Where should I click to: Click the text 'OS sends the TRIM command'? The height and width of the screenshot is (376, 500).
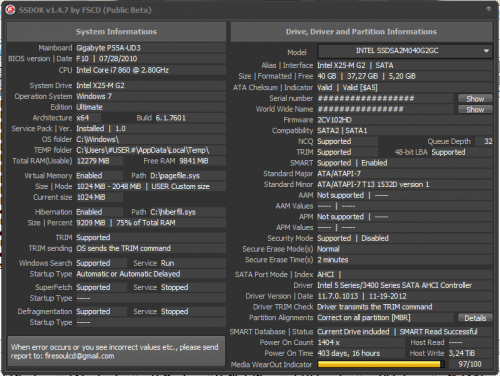tap(123, 248)
